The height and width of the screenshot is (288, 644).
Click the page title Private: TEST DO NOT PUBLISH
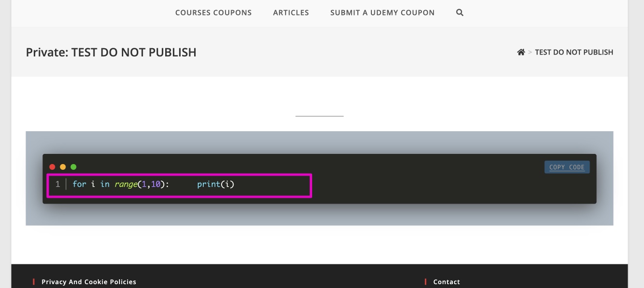(x=111, y=52)
